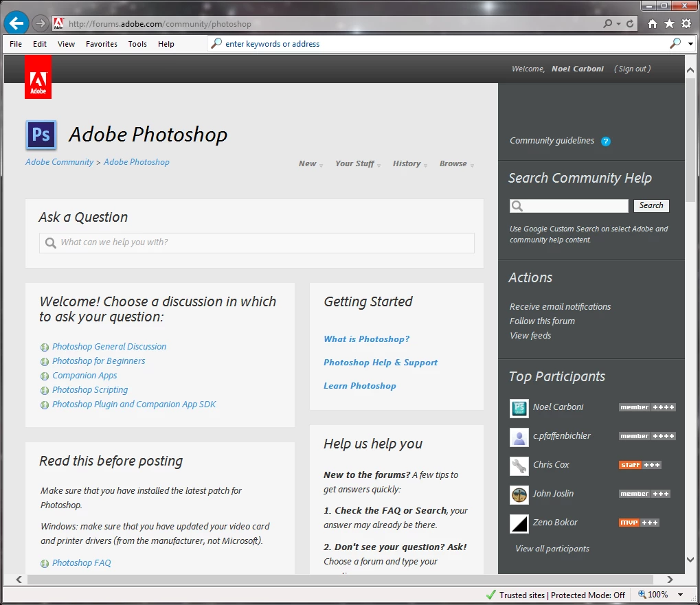Click the globe icon beside Photoshop Scripting
The width and height of the screenshot is (700, 605).
click(45, 390)
